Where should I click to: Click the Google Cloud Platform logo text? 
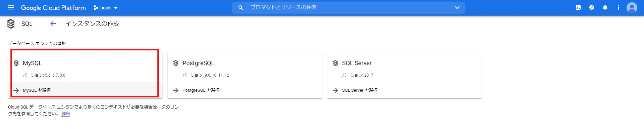(53, 8)
